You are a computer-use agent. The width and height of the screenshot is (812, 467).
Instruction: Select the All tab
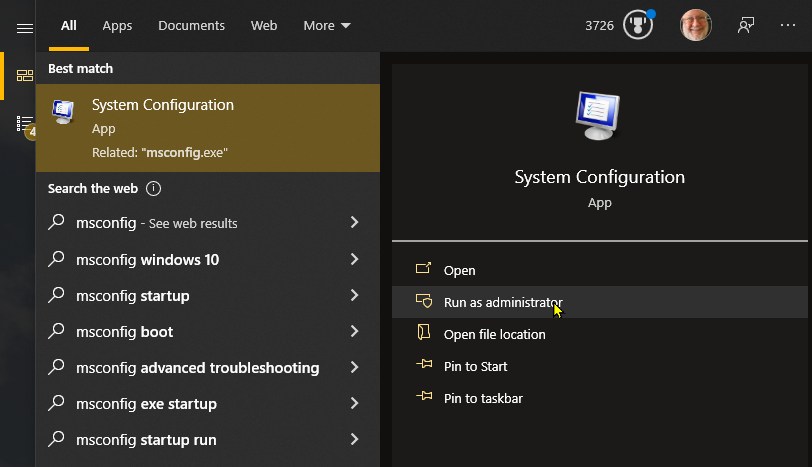pos(69,25)
